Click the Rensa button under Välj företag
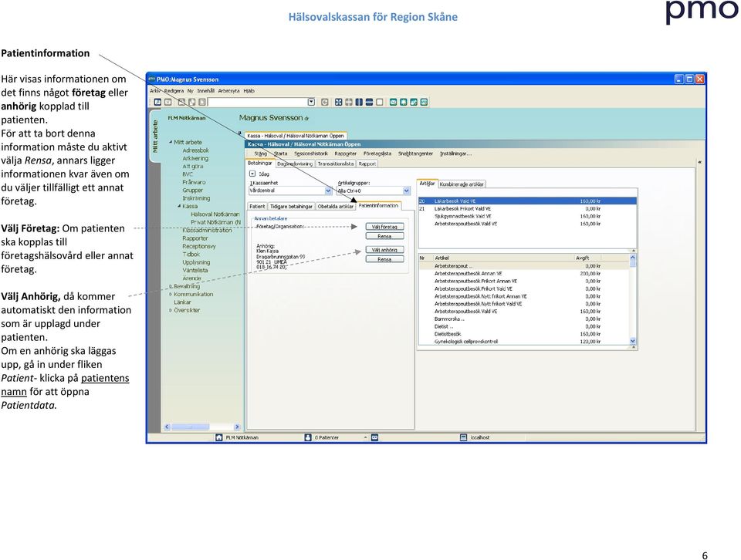Image resolution: width=741 pixels, height=560 pixels. click(x=384, y=236)
